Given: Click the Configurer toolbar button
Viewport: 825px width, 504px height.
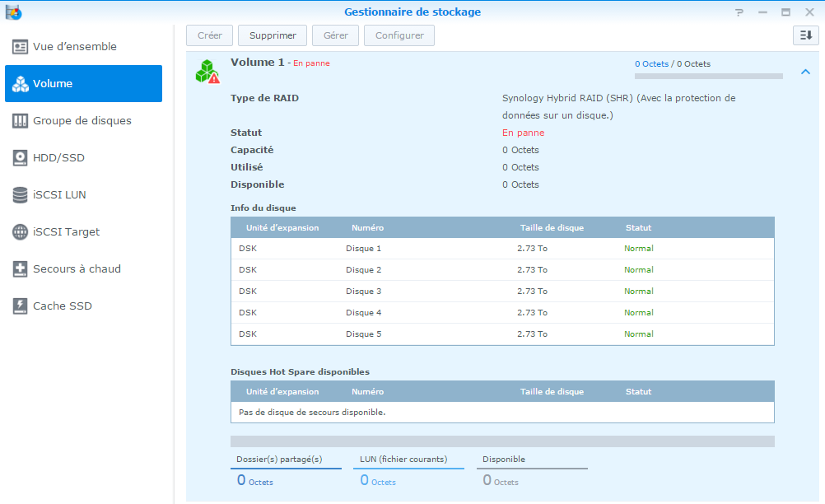Looking at the screenshot, I should click(399, 35).
